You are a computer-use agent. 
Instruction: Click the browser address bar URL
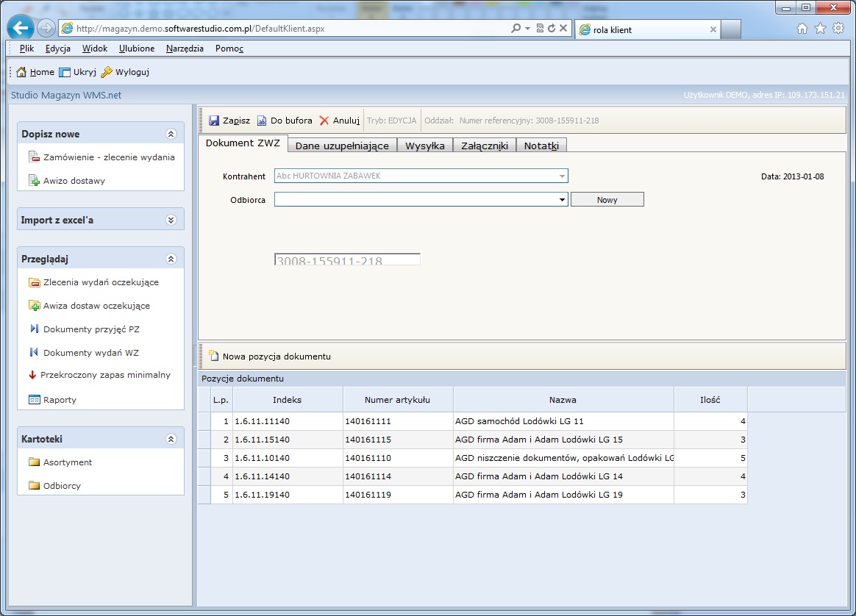(x=200, y=29)
